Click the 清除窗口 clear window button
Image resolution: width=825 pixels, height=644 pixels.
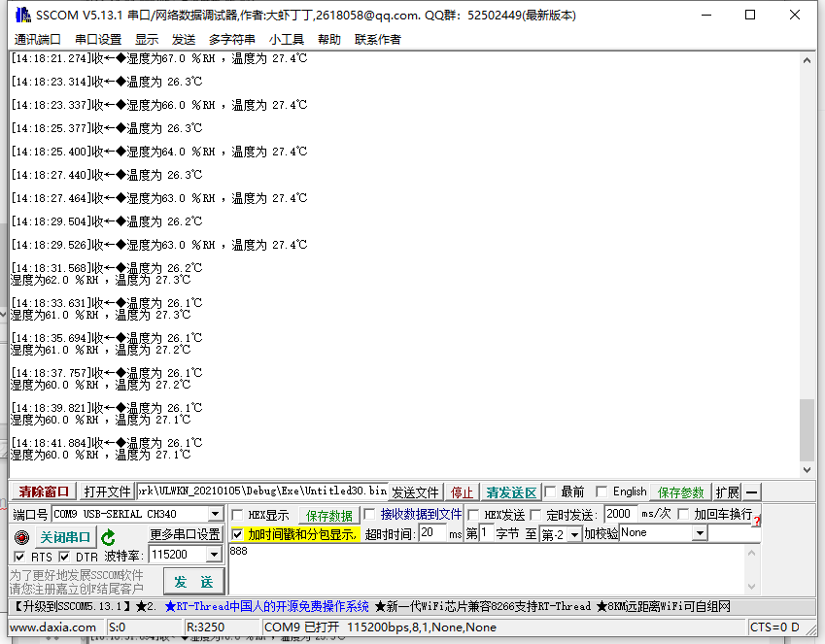(44, 491)
